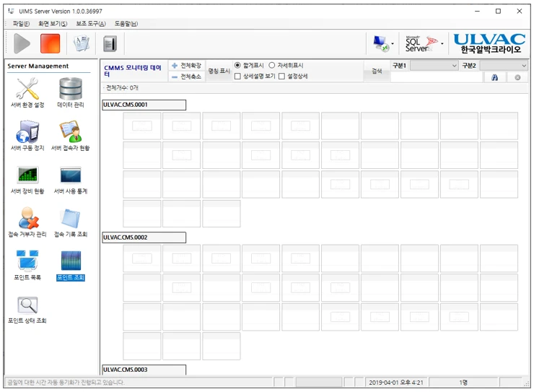
Task: Select the ULVAC.CMS.0002 group header
Action: (144, 238)
